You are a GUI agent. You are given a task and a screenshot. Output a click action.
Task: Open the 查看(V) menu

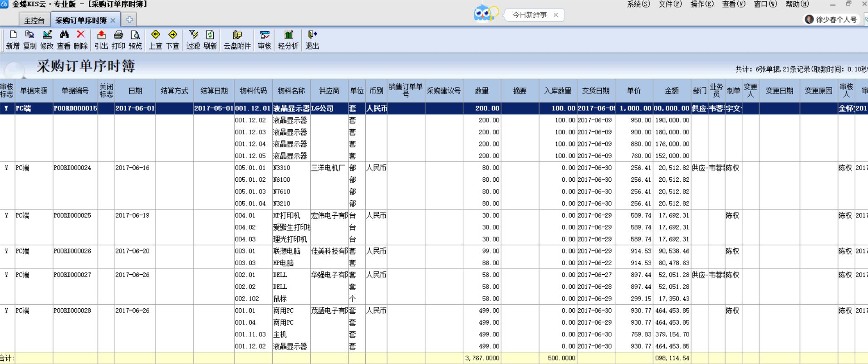tap(734, 4)
